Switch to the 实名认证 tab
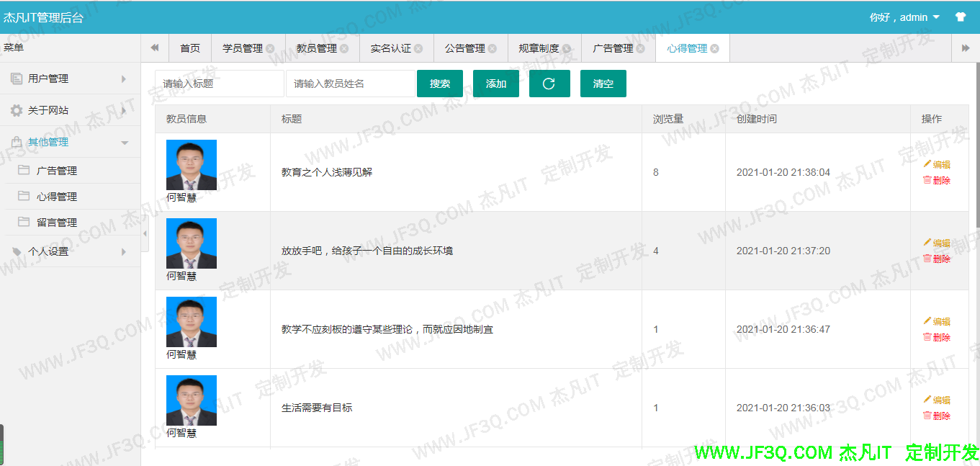Viewport: 980px width, 466px height. coord(390,48)
